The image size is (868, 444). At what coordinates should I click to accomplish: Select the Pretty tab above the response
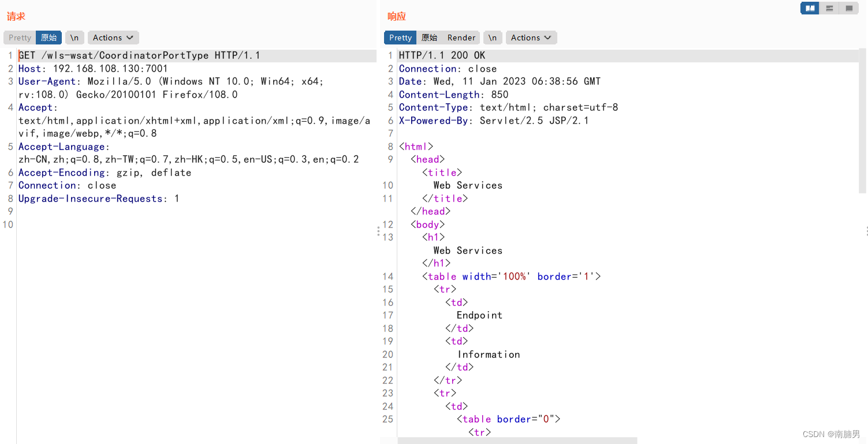[400, 37]
